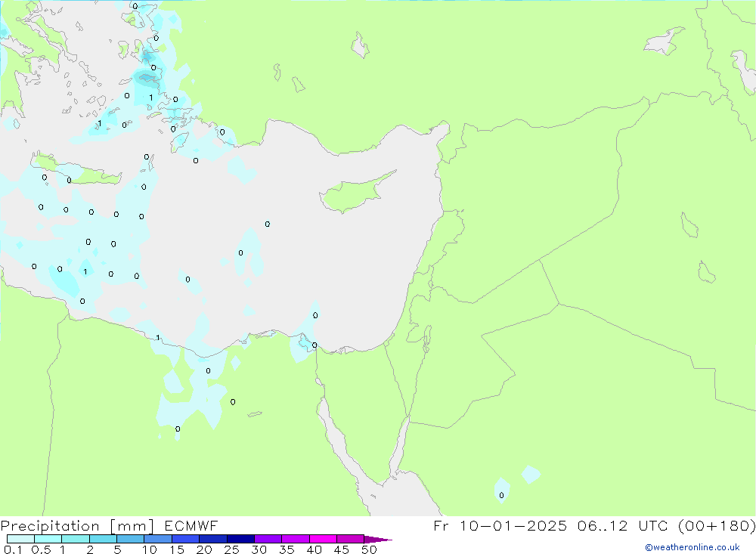The image size is (756, 554).
Task: Select the 45–50 mm legend swatch
Action: [351, 539]
